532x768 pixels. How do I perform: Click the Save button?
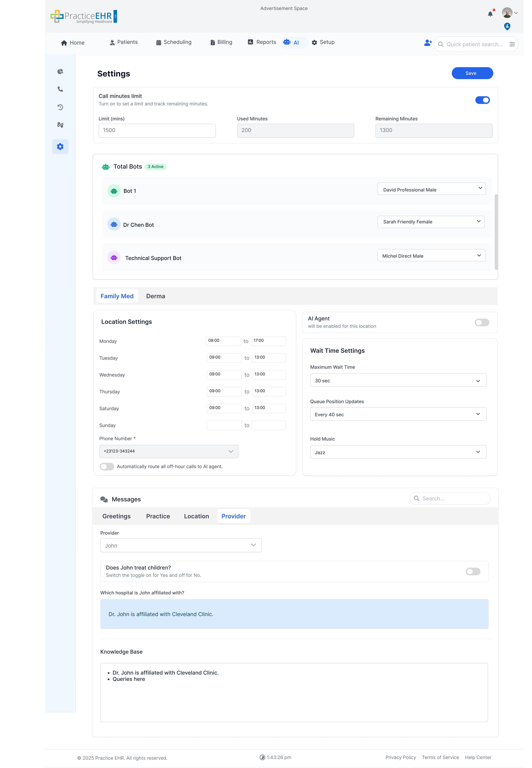[x=472, y=73]
